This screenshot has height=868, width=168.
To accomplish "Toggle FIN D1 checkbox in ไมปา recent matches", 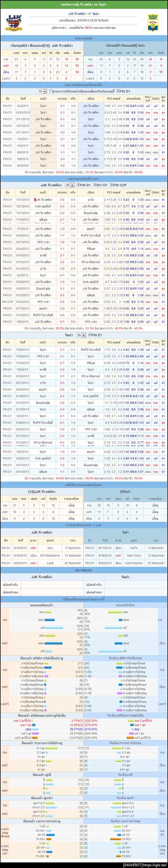I will (x=89, y=335).
